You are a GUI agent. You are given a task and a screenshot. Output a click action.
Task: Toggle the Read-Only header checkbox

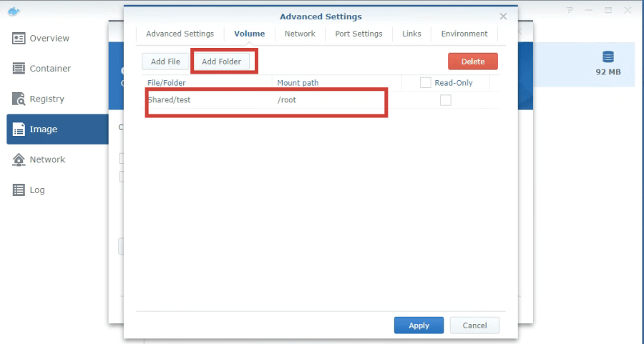click(426, 83)
